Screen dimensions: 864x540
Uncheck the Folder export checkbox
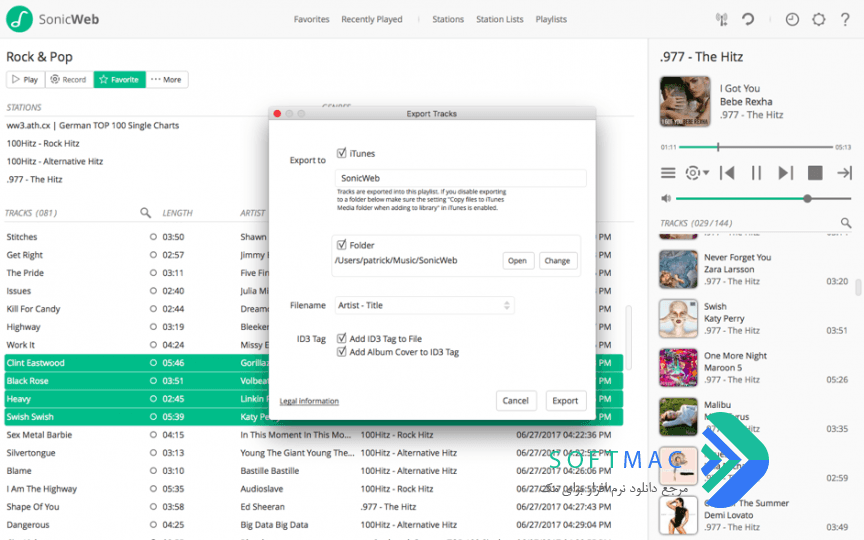342,245
